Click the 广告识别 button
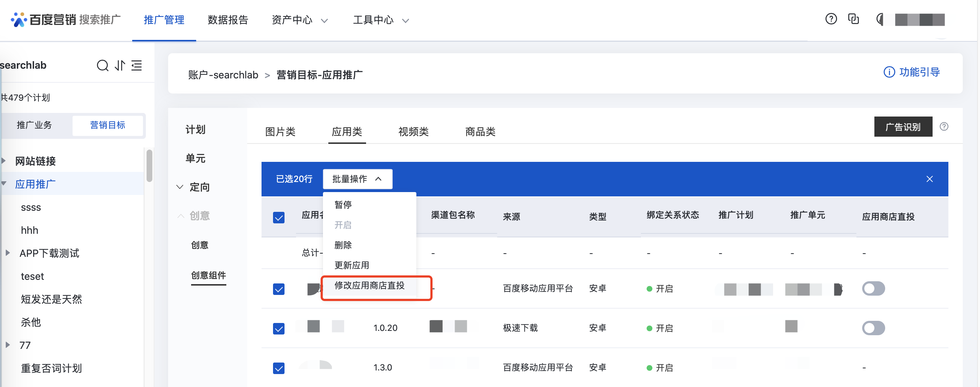The height and width of the screenshot is (387, 980). 903,127
